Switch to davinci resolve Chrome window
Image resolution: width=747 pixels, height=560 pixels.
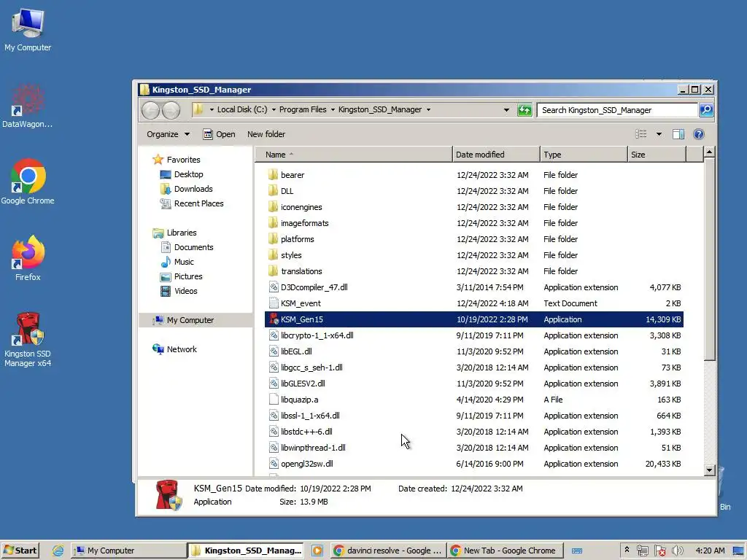click(388, 551)
